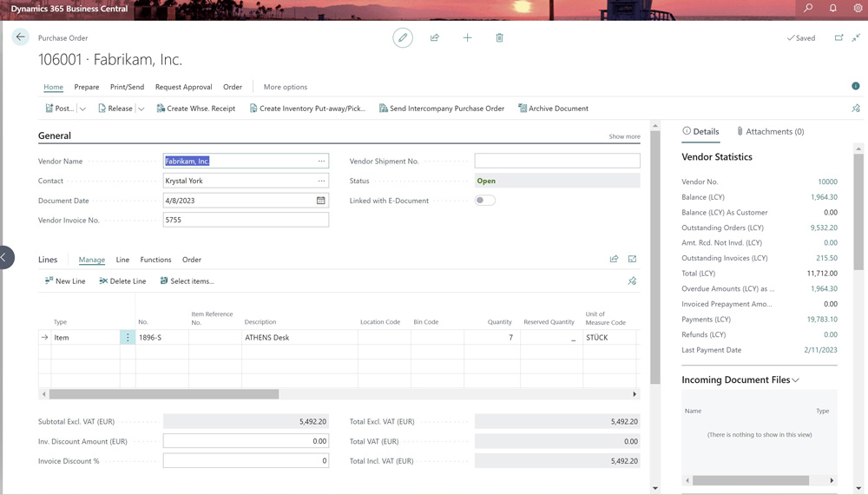Viewport: 868px width, 495px height.
Task: Share the Lines section icon
Action: pyautogui.click(x=614, y=259)
